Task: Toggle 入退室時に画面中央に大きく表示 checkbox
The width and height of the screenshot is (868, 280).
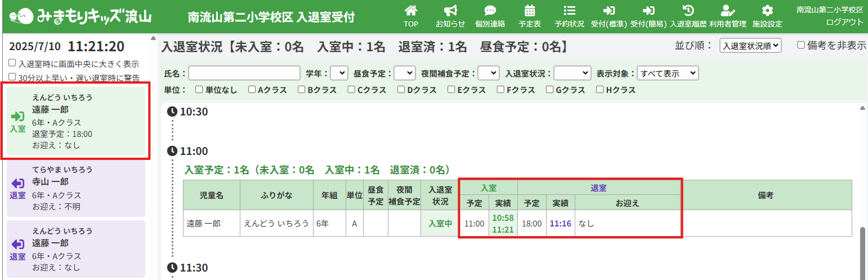Action: pyautogui.click(x=12, y=64)
